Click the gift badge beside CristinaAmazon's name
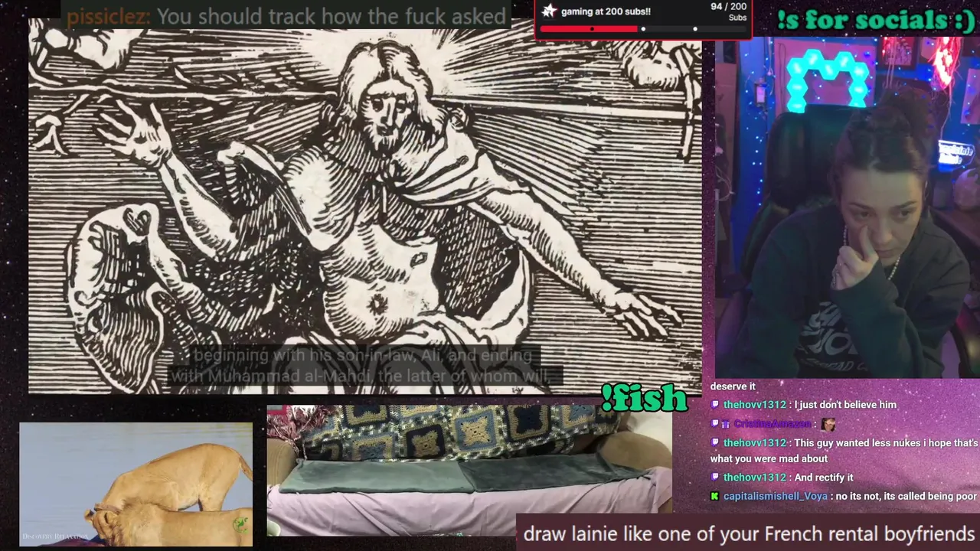 coord(727,424)
